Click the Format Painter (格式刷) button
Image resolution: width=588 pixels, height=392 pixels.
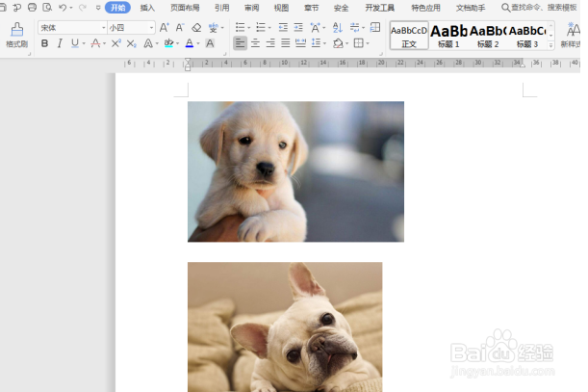17,35
